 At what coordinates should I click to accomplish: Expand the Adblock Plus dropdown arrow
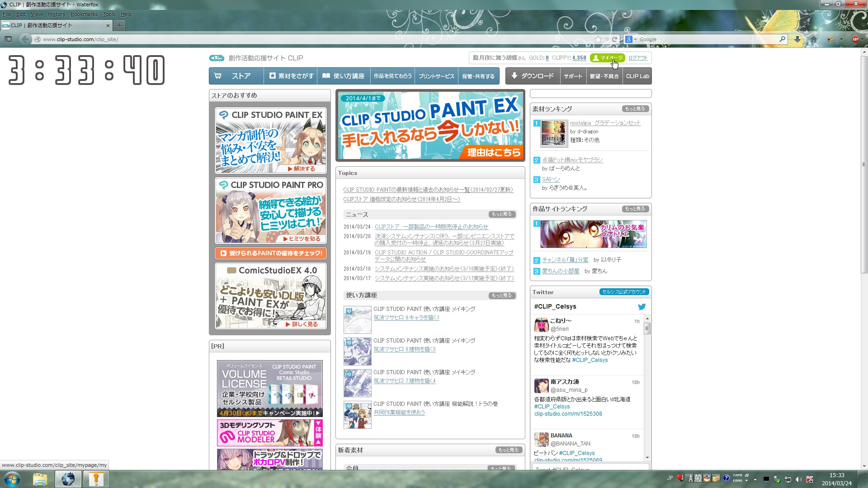pyautogui.click(x=863, y=39)
